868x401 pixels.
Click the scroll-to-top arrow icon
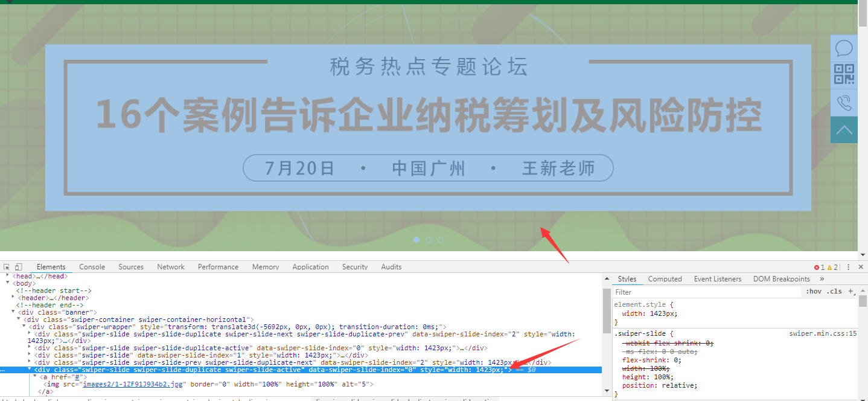tap(843, 130)
